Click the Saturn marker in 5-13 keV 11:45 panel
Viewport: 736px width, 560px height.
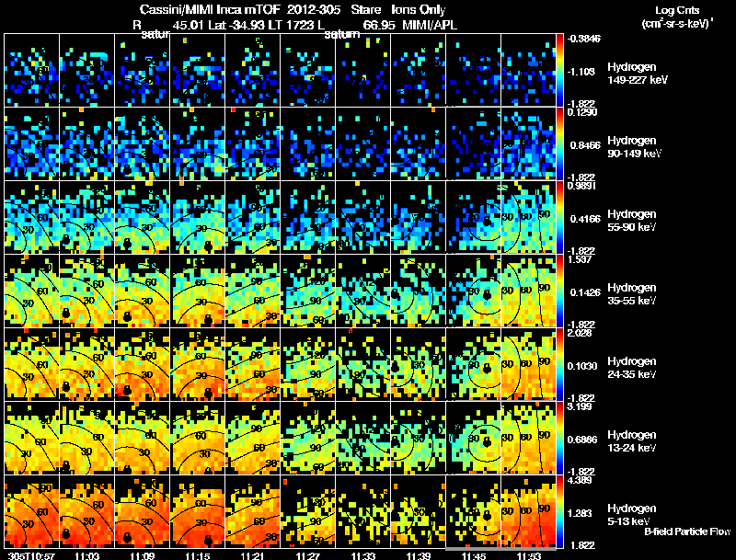point(487,516)
